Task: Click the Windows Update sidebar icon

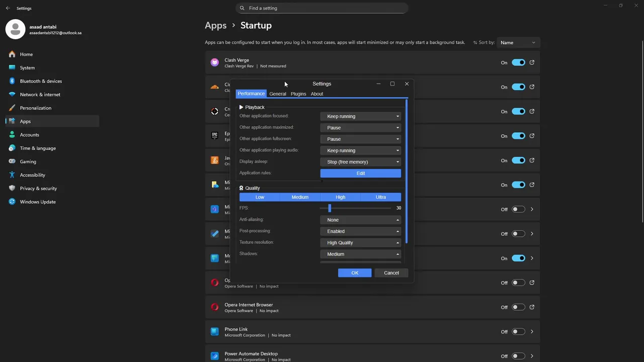Action: 12,202
